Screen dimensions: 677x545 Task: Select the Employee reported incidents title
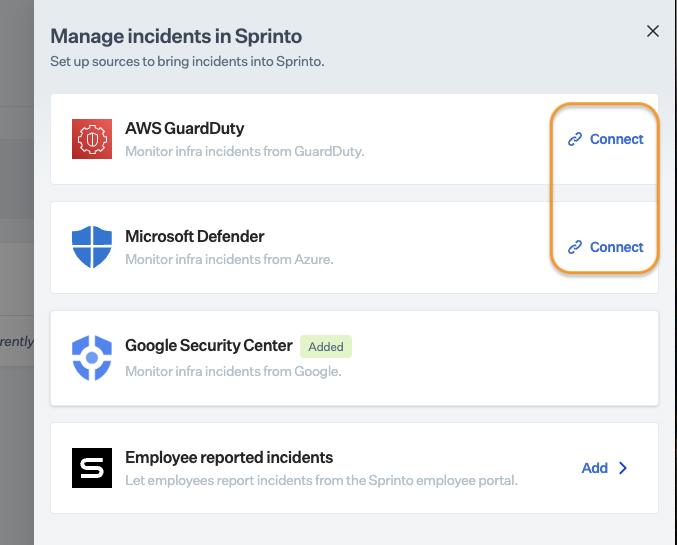pos(229,457)
